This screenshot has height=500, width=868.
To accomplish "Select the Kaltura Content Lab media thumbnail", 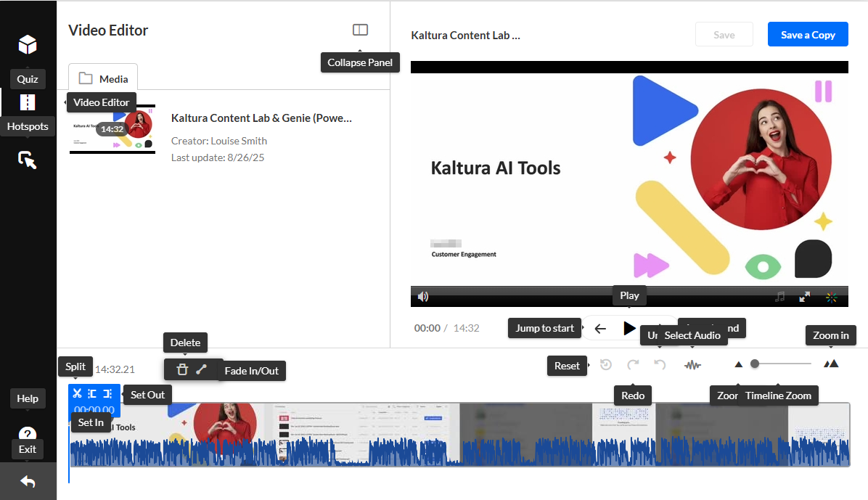I will pos(112,129).
